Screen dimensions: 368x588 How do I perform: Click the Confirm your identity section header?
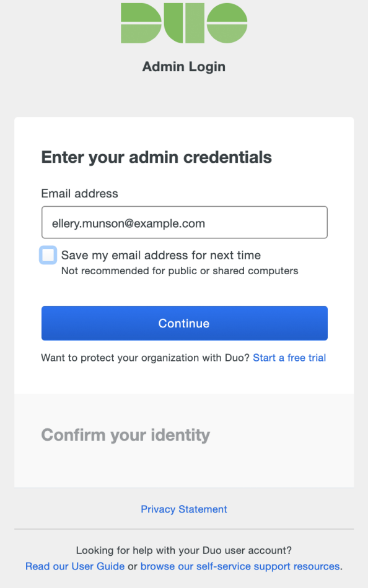(125, 435)
